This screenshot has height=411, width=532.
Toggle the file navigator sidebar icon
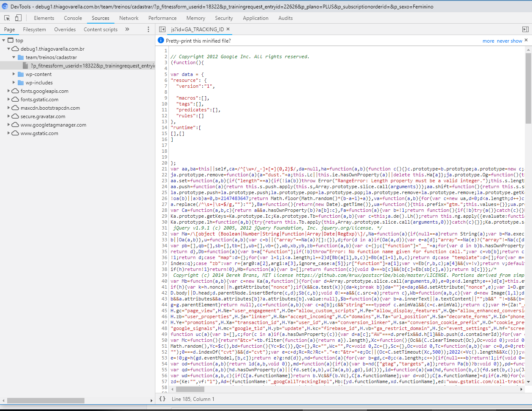click(162, 30)
